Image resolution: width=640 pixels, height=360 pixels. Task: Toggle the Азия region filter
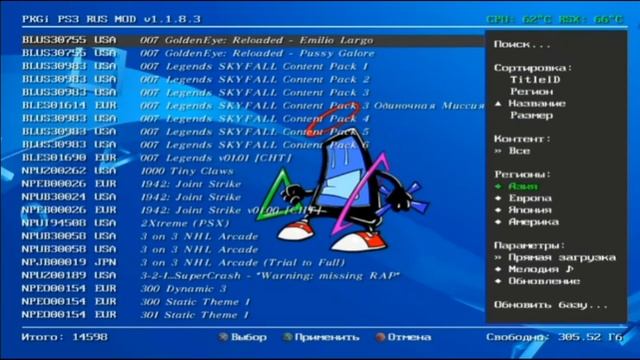(x=523, y=186)
